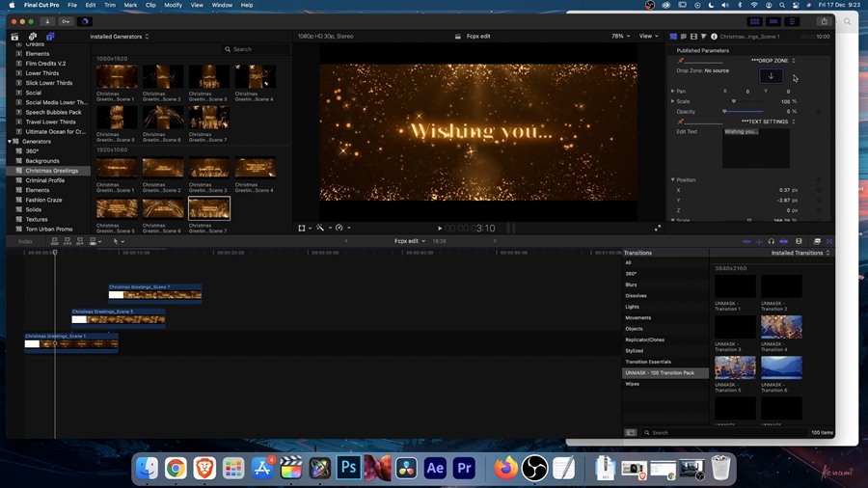Viewport: 868px width, 488px height.
Task: Append clip to storyline button
Action: point(80,242)
